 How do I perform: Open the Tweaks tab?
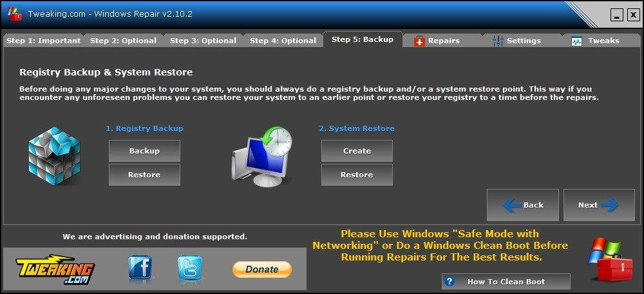click(601, 41)
